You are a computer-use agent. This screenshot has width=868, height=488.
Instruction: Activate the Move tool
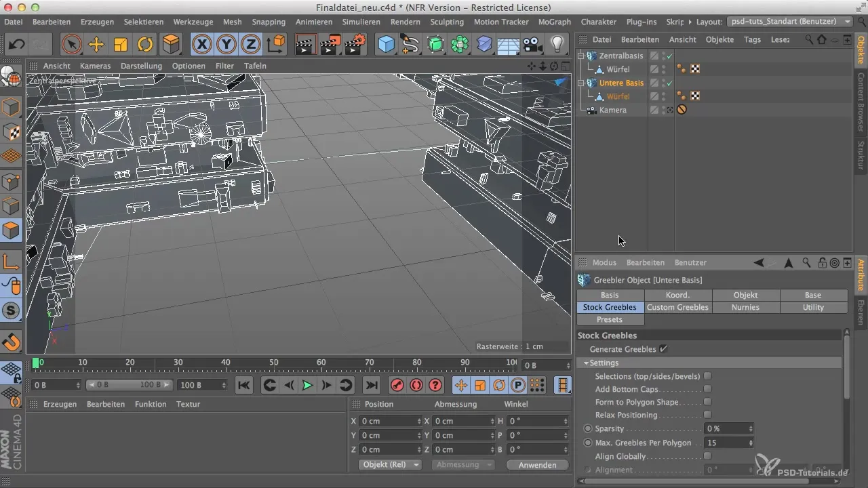point(96,45)
